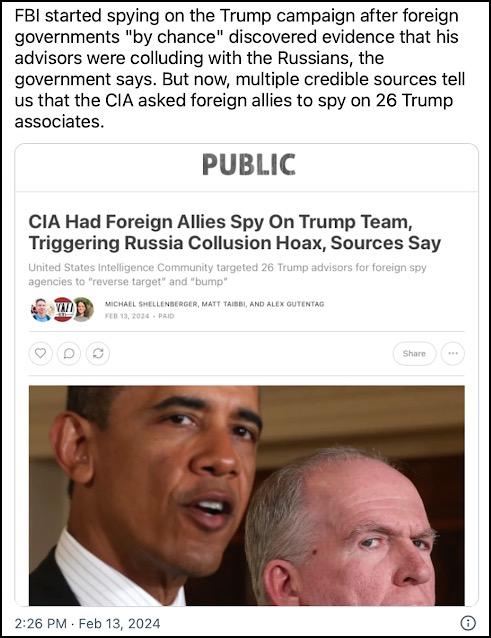This screenshot has height=638, width=491.
Task: Open the PUBLIC publication logo
Action: pyautogui.click(x=249, y=165)
